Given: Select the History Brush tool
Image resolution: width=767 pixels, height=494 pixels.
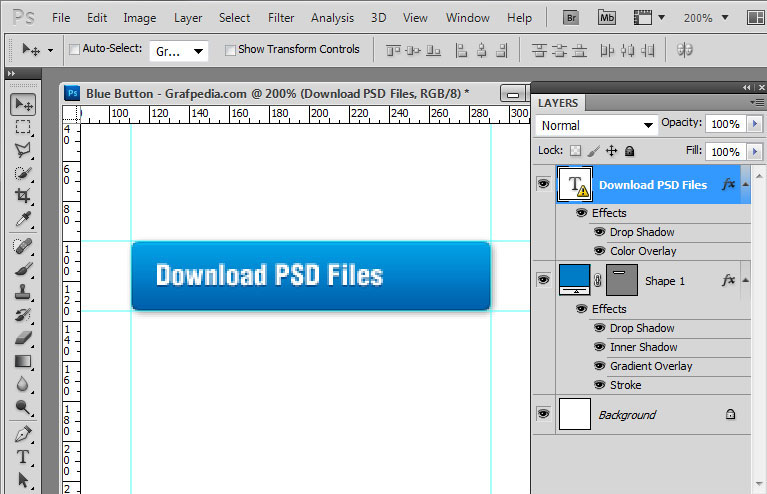Looking at the screenshot, I should point(23,315).
